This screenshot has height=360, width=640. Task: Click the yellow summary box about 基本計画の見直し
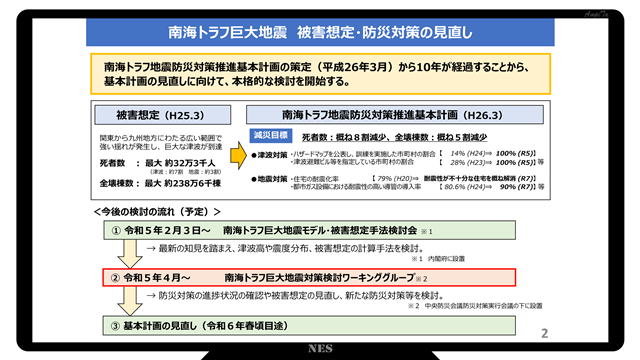click(x=320, y=74)
